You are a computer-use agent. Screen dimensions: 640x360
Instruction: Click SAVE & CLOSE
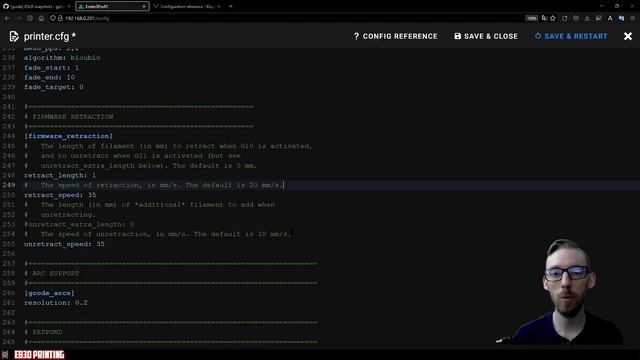(x=486, y=36)
